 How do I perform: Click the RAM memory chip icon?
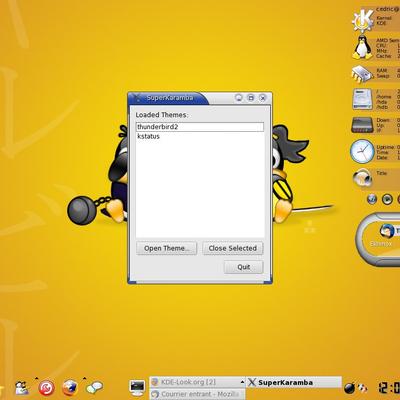[362, 73]
